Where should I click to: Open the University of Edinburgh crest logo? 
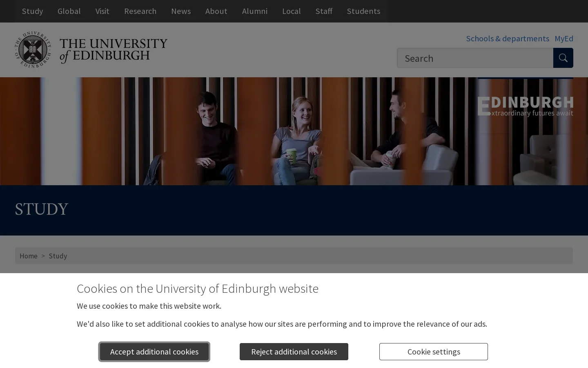coord(33,49)
